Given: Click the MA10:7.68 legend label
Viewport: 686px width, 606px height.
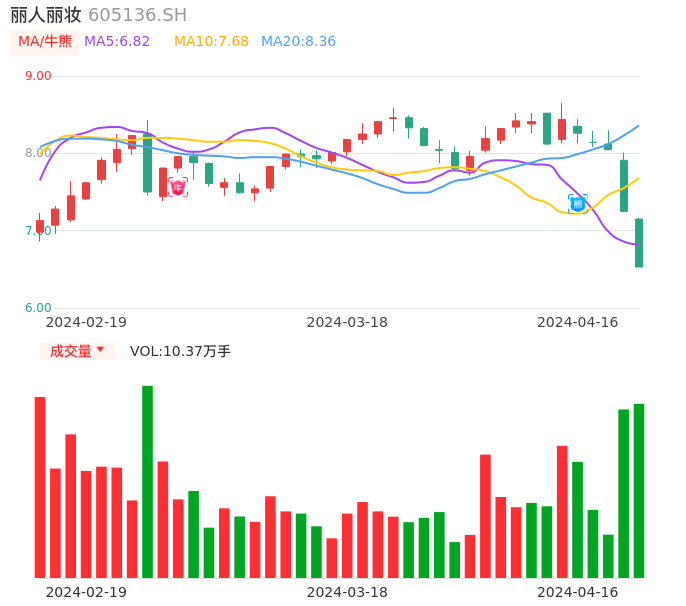Looking at the screenshot, I should coord(211,42).
